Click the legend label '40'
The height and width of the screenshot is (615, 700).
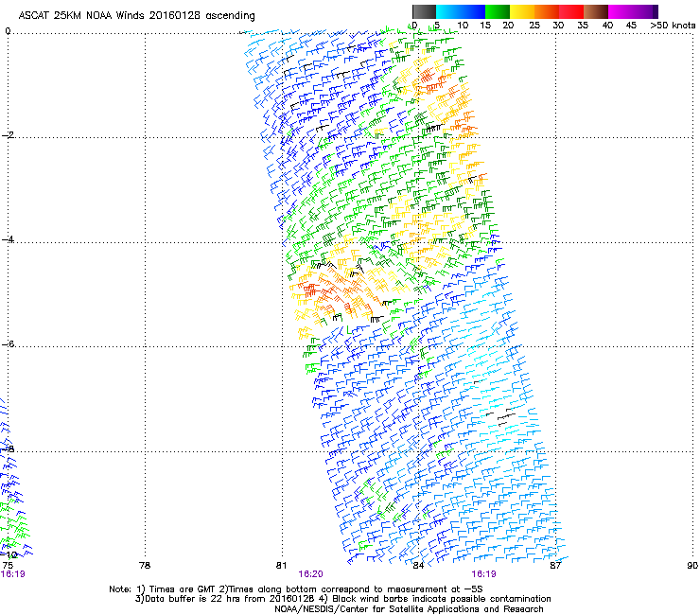(607, 26)
